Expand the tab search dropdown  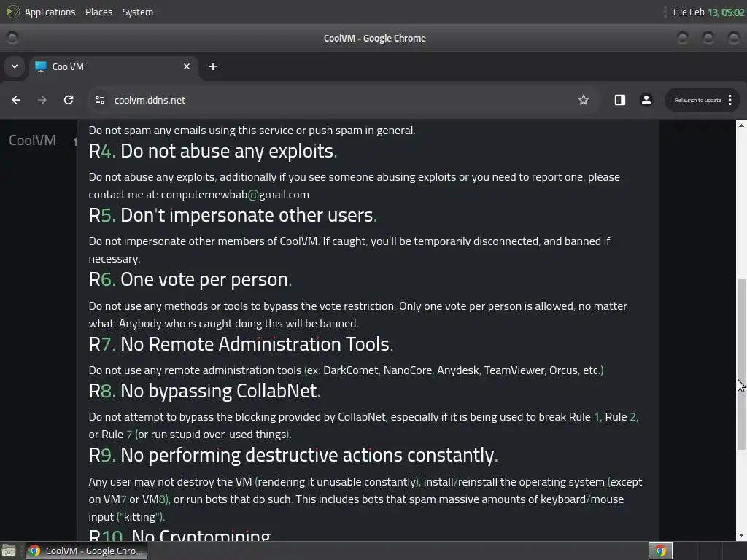click(x=15, y=66)
